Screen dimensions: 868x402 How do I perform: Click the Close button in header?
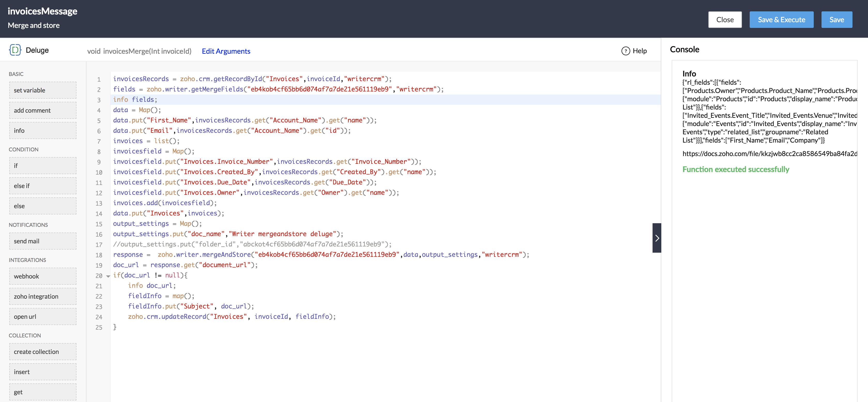coord(724,20)
